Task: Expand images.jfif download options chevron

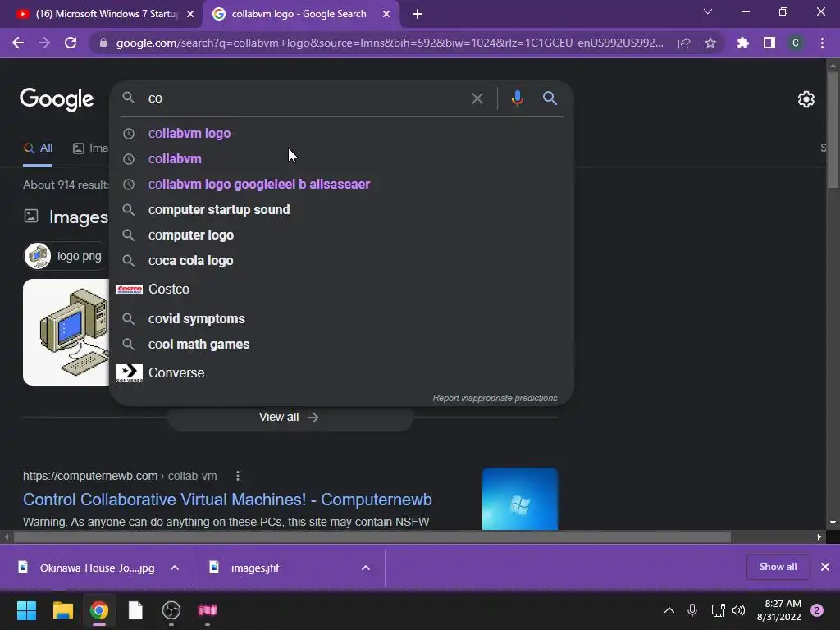Action: click(366, 568)
